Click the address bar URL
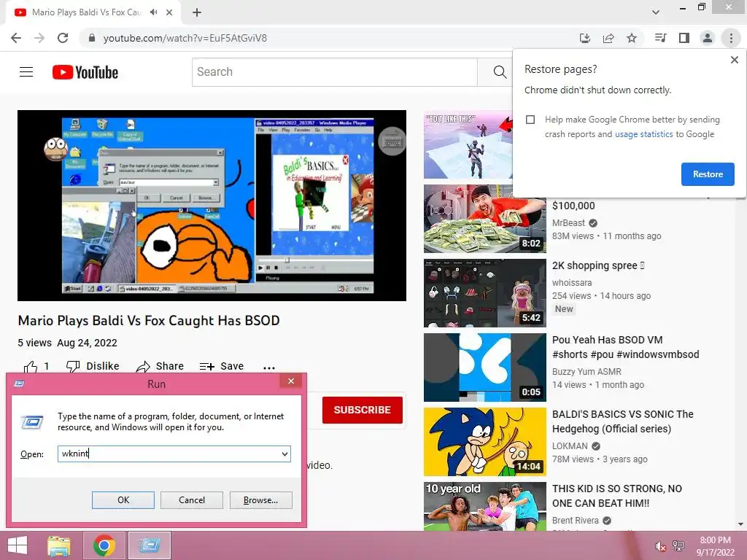747x560 pixels. click(185, 38)
